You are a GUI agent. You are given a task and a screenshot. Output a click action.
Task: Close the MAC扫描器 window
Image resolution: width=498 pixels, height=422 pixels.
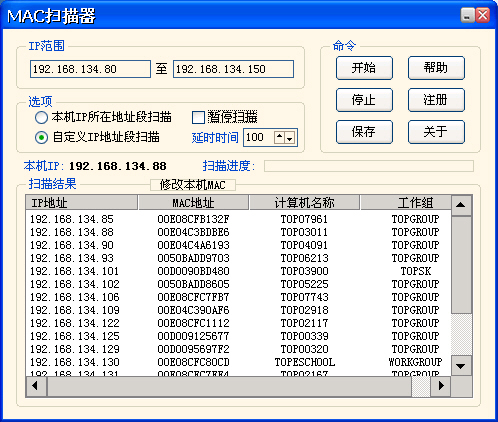483,15
